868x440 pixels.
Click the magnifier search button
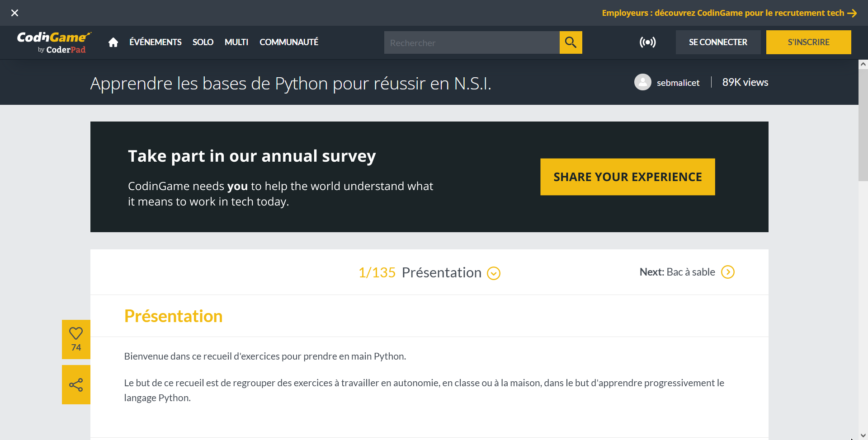pos(571,42)
